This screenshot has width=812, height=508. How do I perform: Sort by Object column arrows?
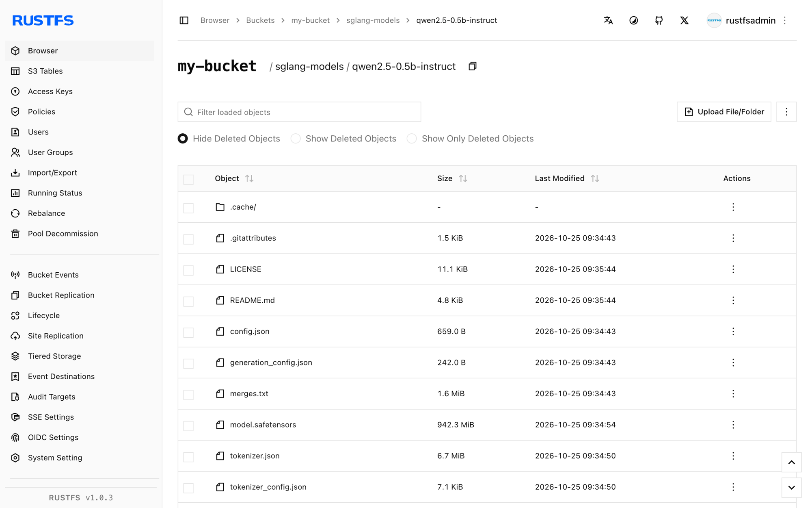pyautogui.click(x=249, y=178)
